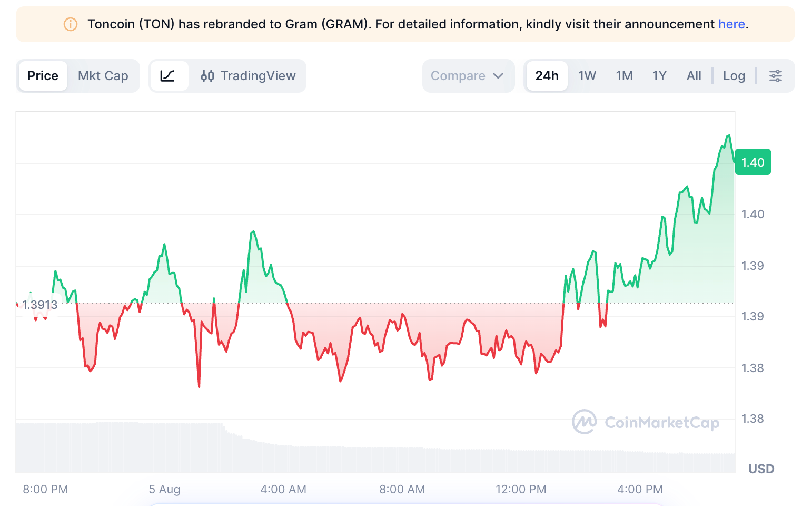This screenshot has width=812, height=506.
Task: Click the green 1.40 current price label
Action: tap(753, 162)
